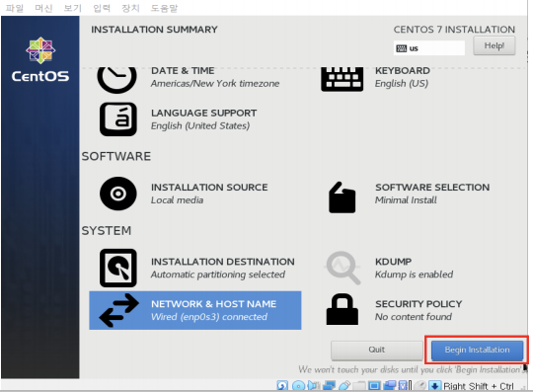Click the VirtualBox CPU virtualization V icon
The width and height of the screenshot is (533, 392).
403,386
